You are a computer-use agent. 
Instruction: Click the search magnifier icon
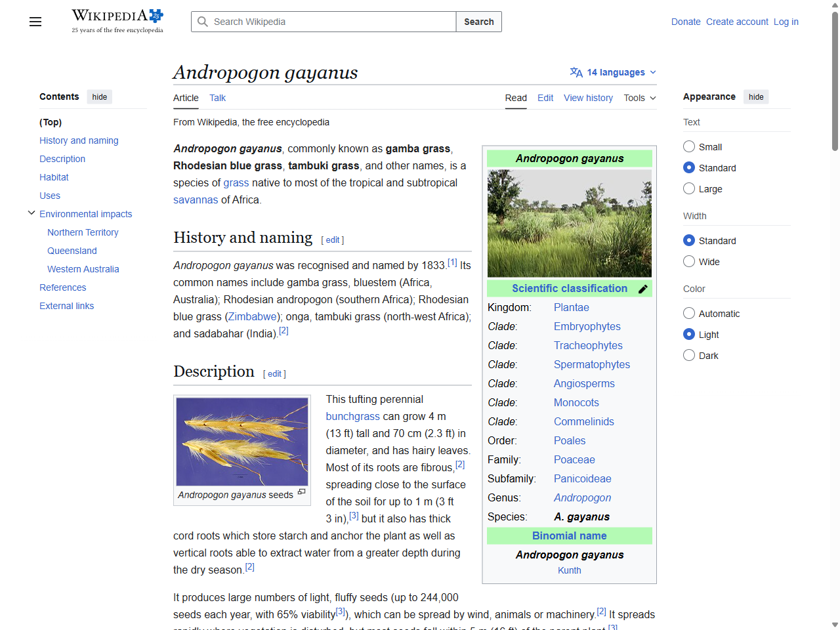203,22
